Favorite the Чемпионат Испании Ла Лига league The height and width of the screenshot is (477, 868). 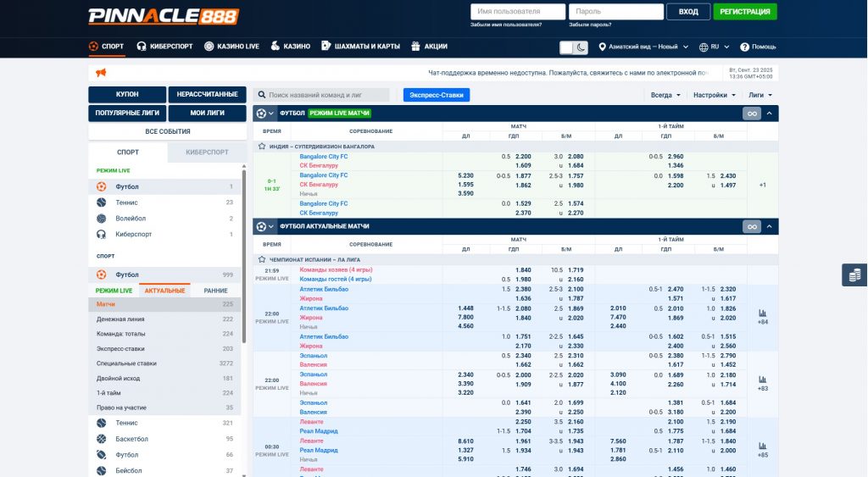pyautogui.click(x=262, y=259)
